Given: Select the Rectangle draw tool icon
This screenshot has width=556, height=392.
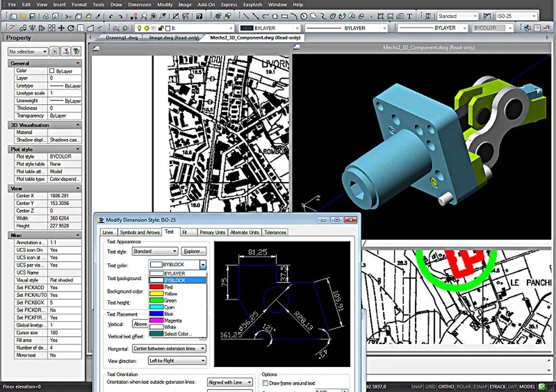Looking at the screenshot, I should (285, 16).
